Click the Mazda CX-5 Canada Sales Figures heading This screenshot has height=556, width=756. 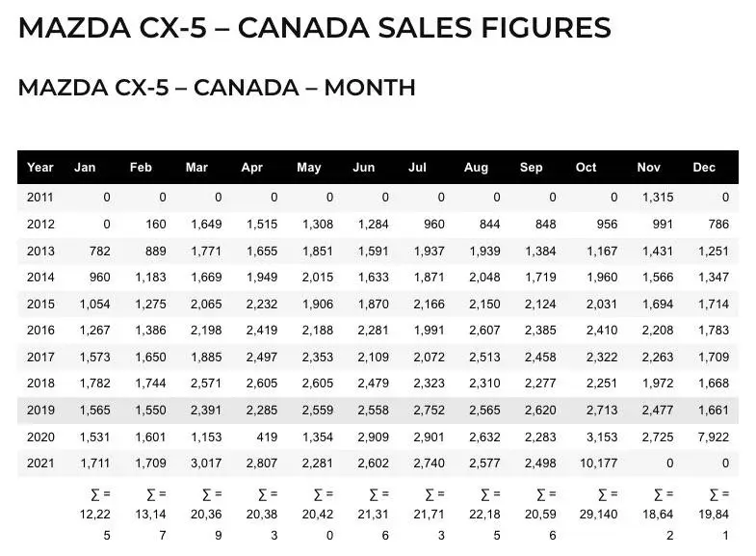click(315, 28)
